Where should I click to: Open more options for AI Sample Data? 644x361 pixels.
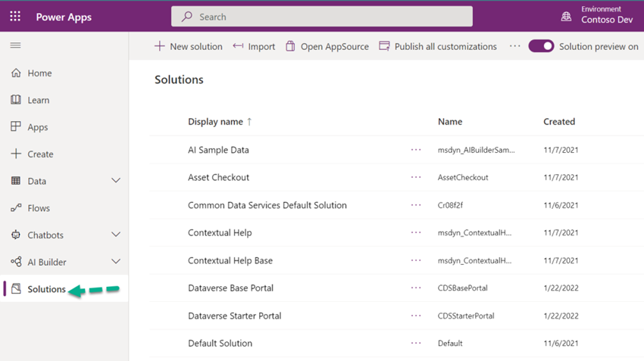[416, 150]
